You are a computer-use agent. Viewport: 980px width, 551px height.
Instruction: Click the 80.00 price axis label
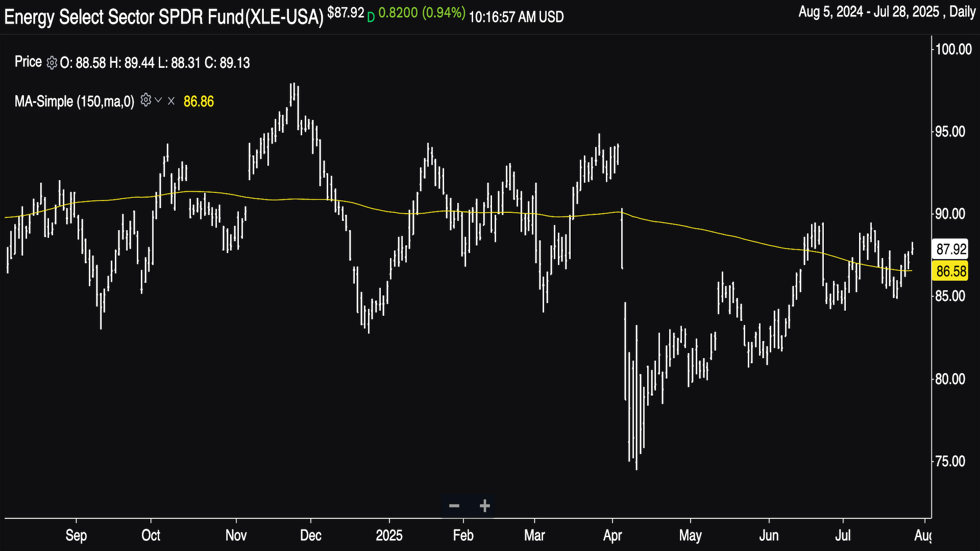coord(950,379)
